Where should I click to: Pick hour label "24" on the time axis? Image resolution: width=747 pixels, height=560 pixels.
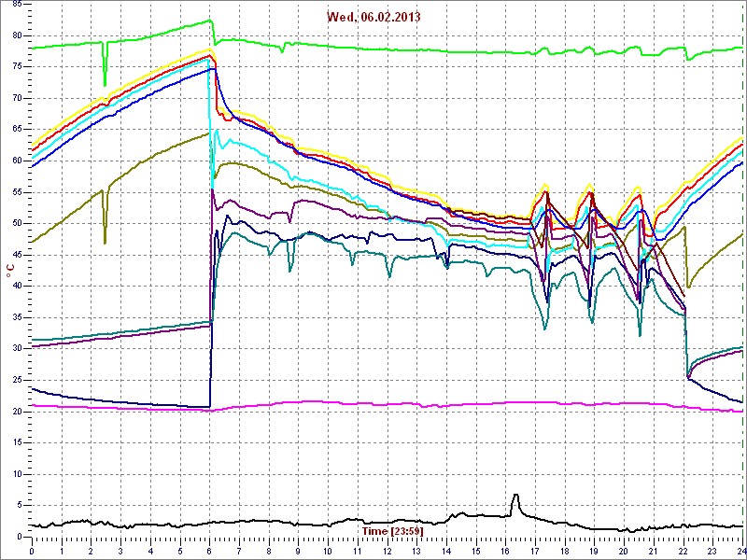pos(740,552)
